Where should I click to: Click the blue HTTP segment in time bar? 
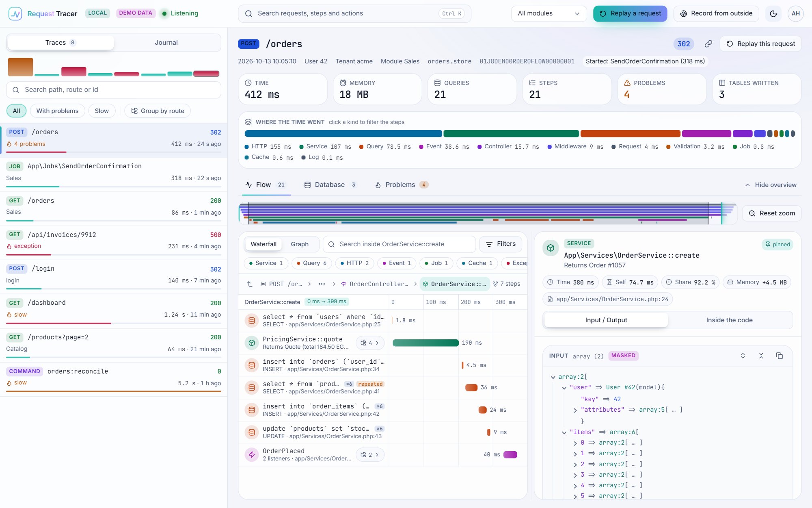[343, 134]
